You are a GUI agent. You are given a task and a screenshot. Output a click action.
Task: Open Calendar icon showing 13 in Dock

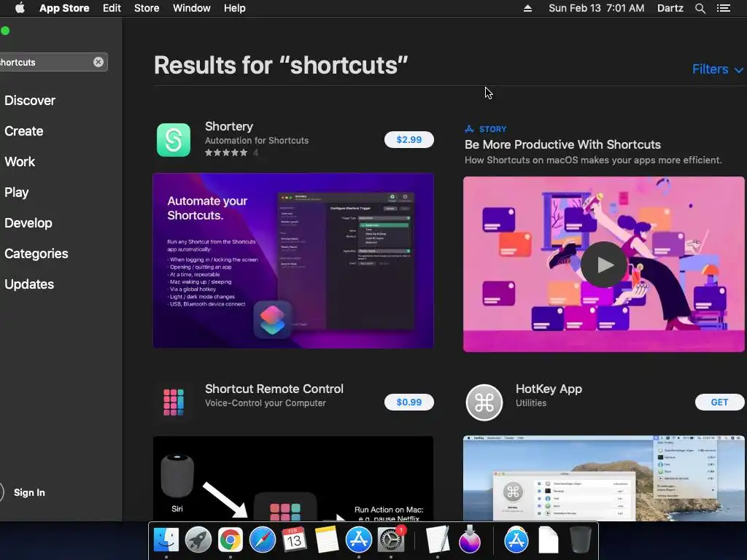294,540
